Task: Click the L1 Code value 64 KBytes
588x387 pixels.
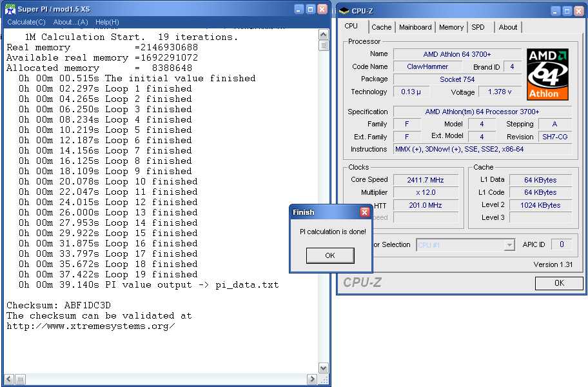Action: 540,192
